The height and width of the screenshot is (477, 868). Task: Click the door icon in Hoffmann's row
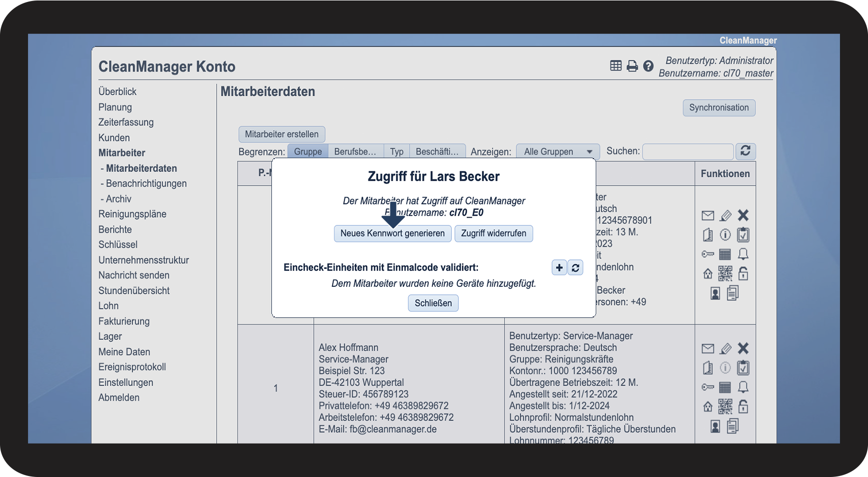tap(707, 368)
